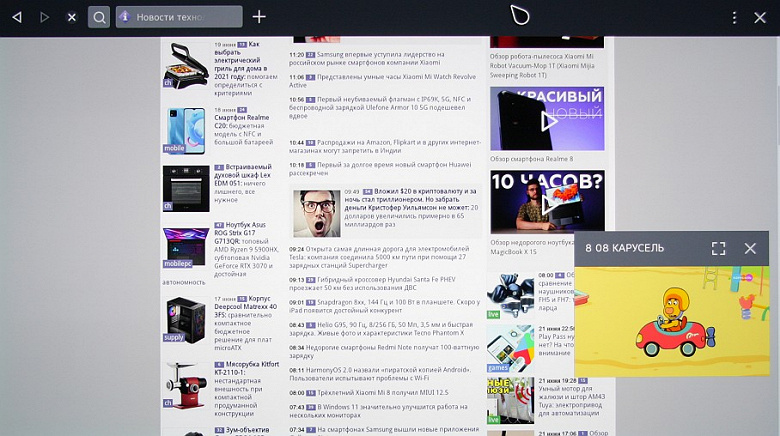
Task: Go forward with the right arrow button
Action: point(44,17)
